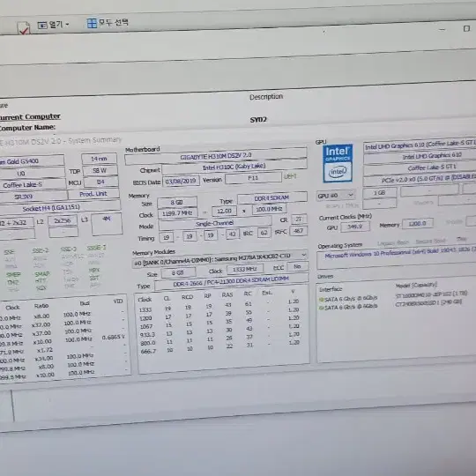The height and width of the screenshot is (476, 476).
Task: Select the SY02 computer name value
Action: 258,120
